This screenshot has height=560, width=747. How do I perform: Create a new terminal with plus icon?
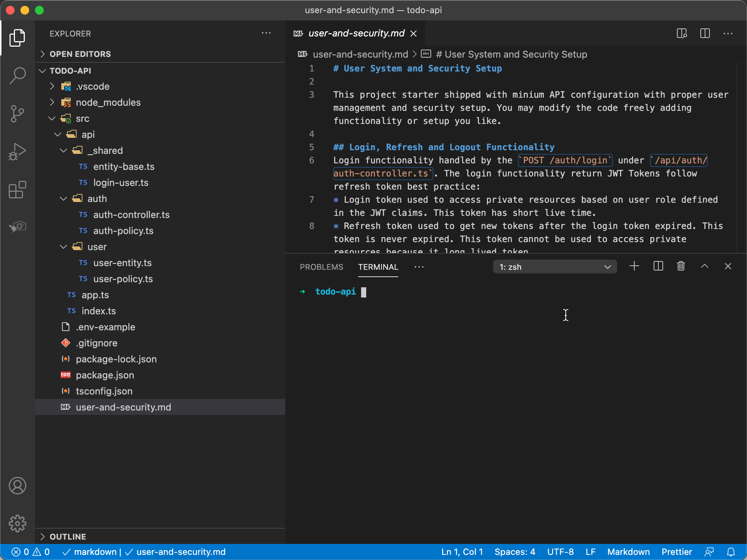click(x=634, y=266)
